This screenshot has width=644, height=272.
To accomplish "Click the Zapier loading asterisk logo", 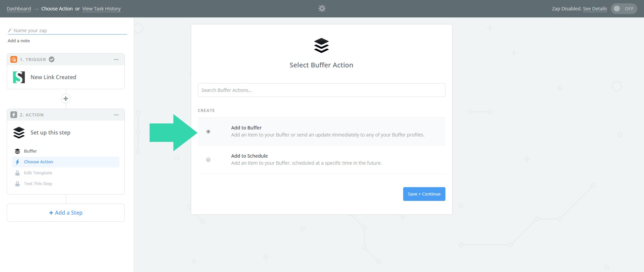I will tap(322, 8).
